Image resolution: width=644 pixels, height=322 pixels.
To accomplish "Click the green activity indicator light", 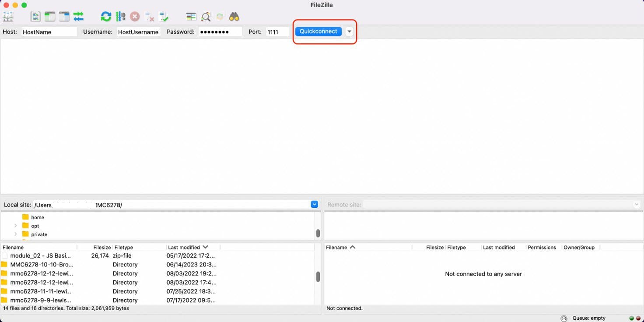I will tap(631, 318).
